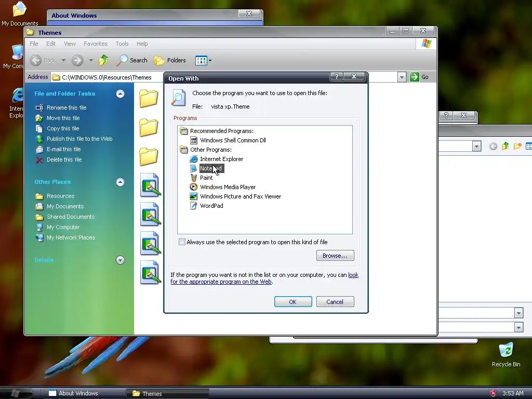Click the Search toolbar button

(x=132, y=60)
